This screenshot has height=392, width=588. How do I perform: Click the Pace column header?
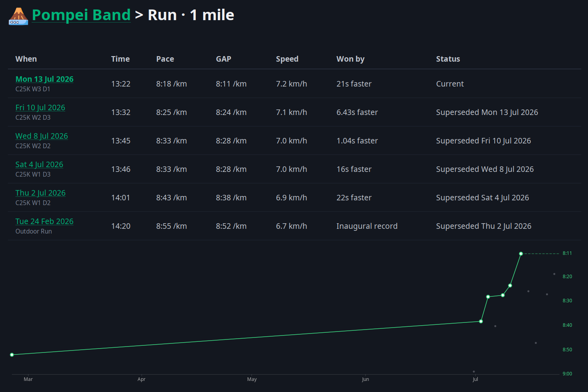[165, 59]
